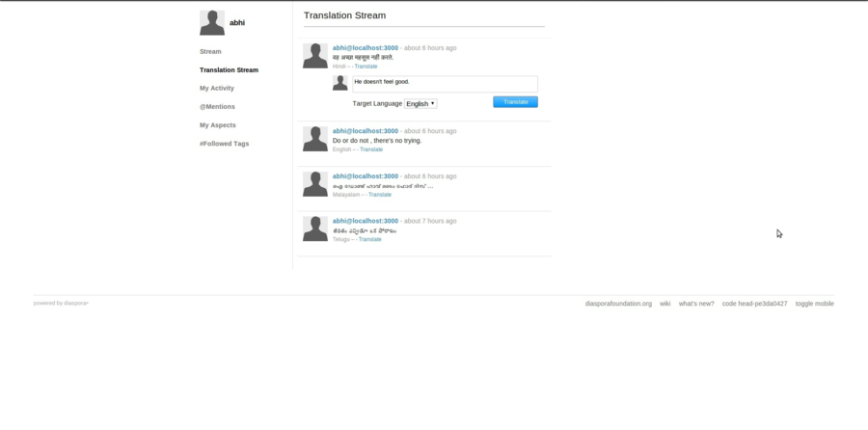
Task: Open #Followed Tags in the sidebar
Action: (x=224, y=144)
